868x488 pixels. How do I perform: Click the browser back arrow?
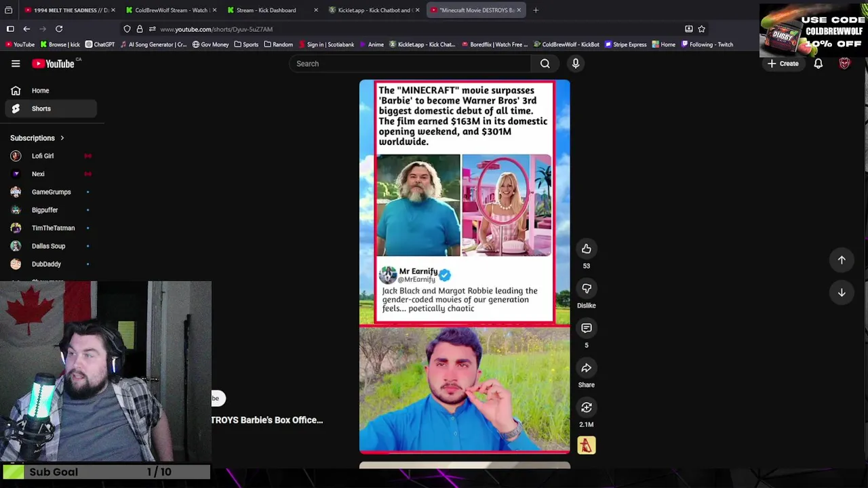[x=26, y=29]
